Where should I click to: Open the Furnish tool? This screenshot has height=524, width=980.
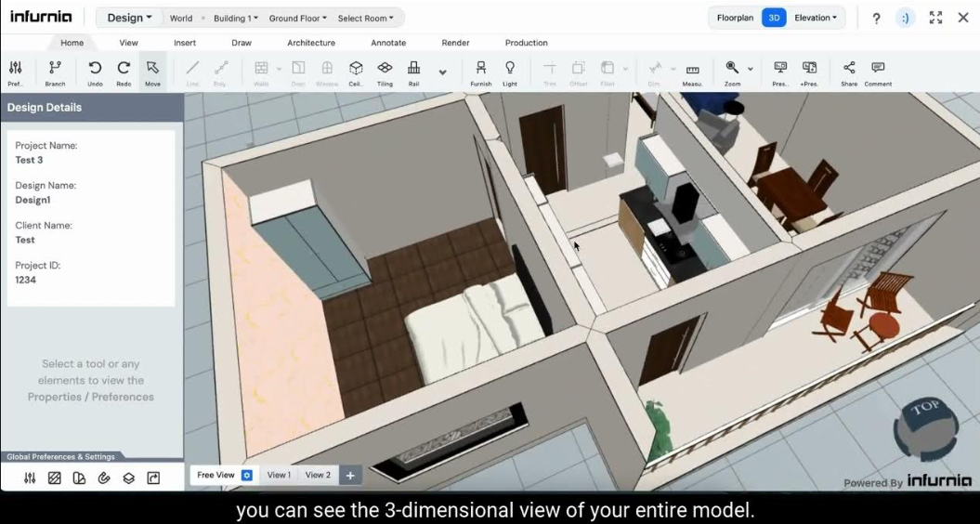480,72
